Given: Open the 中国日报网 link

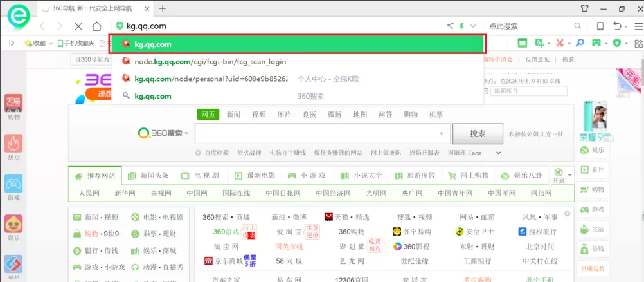Looking at the screenshot, I should click(283, 193).
